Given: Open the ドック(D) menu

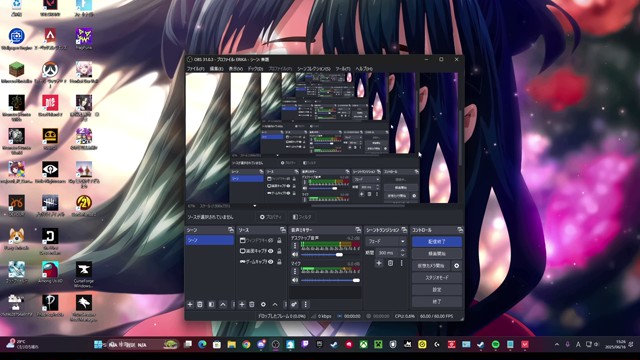Looking at the screenshot, I should coord(255,69).
